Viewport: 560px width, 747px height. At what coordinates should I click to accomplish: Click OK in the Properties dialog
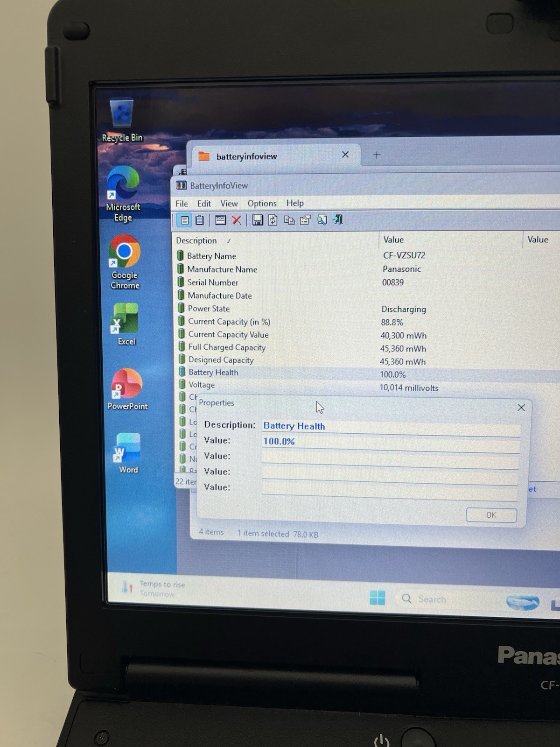coord(491,514)
